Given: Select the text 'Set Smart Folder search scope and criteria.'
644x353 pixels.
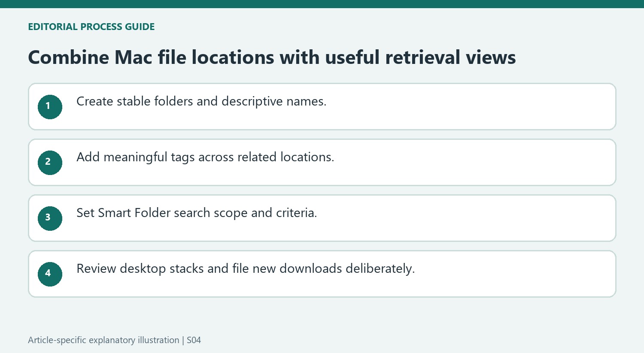Looking at the screenshot, I should pyautogui.click(x=197, y=213).
